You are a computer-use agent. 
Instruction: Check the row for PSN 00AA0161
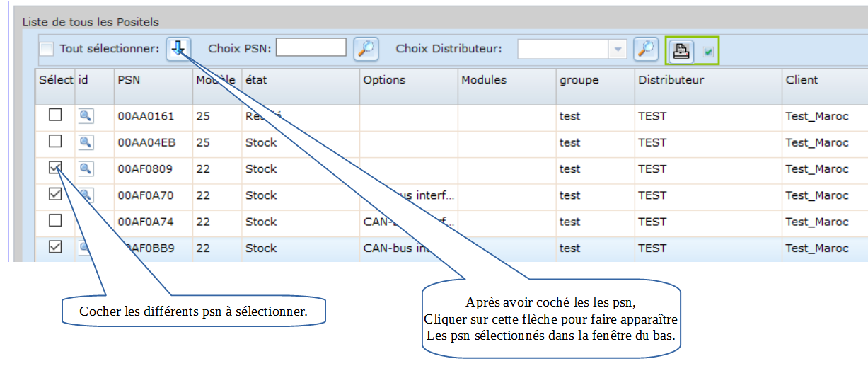click(x=55, y=115)
